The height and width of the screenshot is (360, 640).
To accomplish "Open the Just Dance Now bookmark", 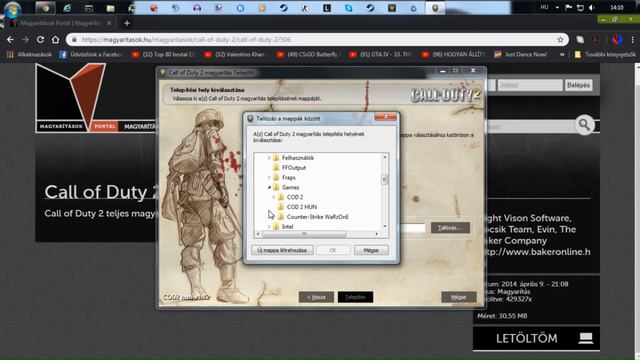I will coord(521,54).
